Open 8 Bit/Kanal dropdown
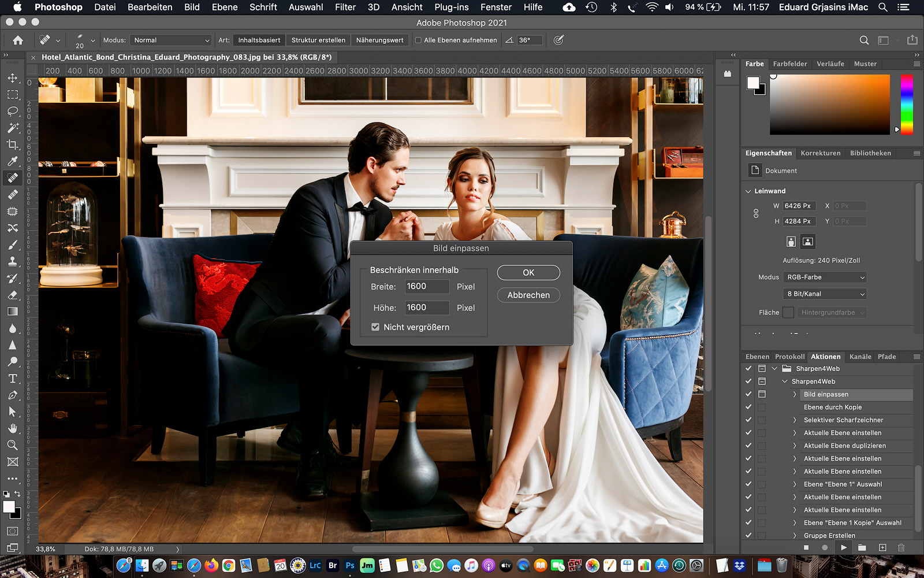 pos(825,294)
